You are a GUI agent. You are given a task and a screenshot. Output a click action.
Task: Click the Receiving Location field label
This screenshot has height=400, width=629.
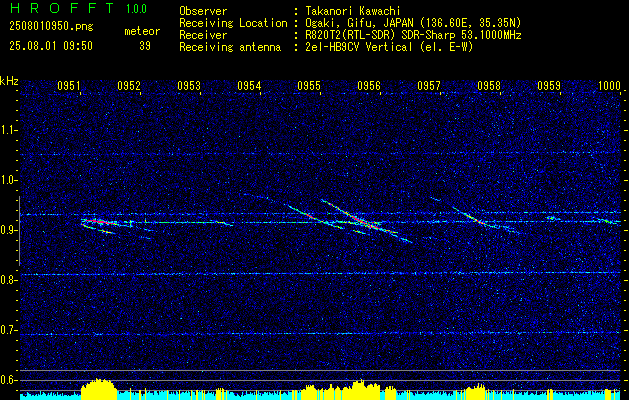coord(233,23)
